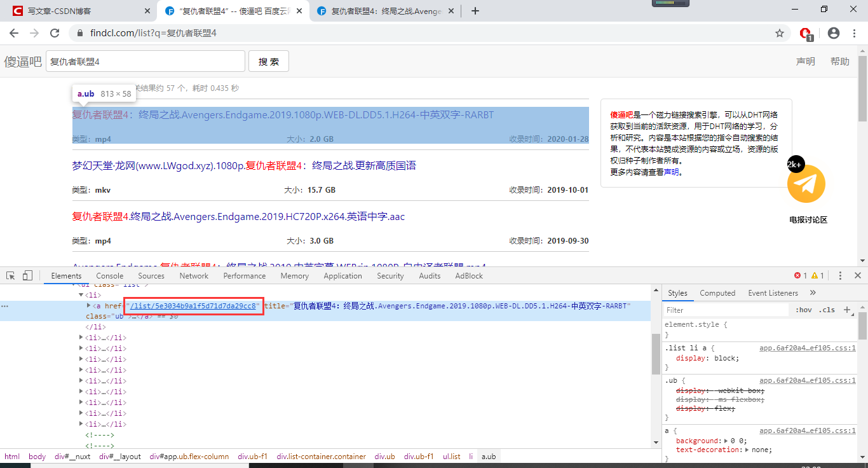Open the Console panel tab
This screenshot has height=468, width=868.
click(110, 276)
